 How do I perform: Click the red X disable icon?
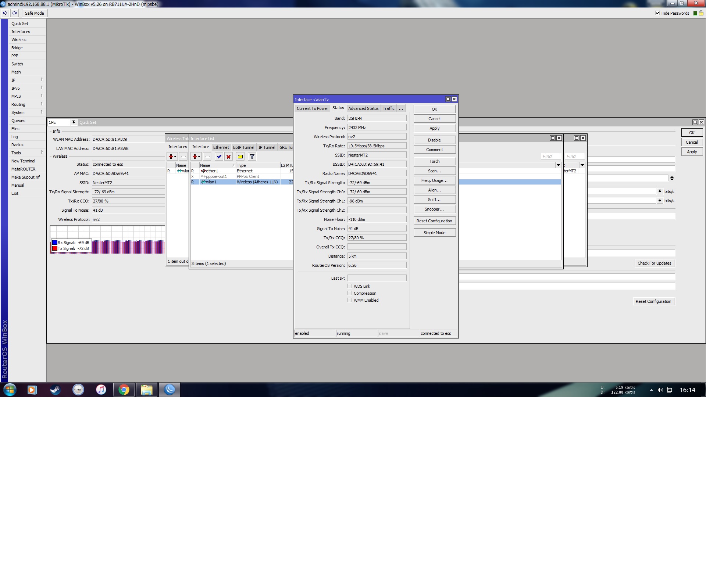tap(228, 157)
